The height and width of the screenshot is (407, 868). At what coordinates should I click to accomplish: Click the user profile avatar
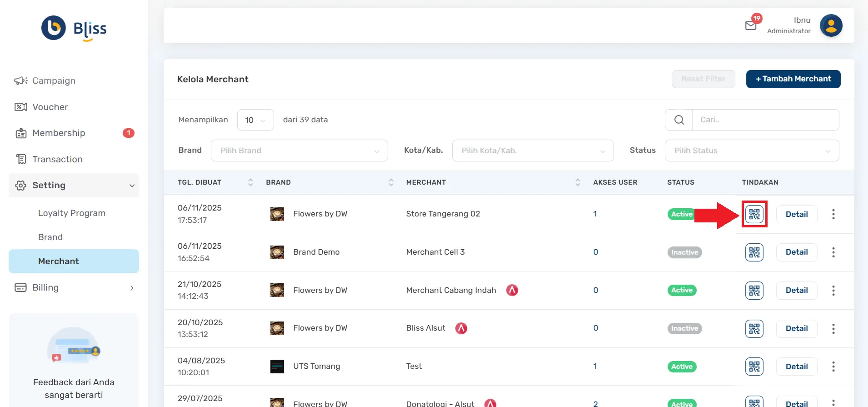click(831, 25)
